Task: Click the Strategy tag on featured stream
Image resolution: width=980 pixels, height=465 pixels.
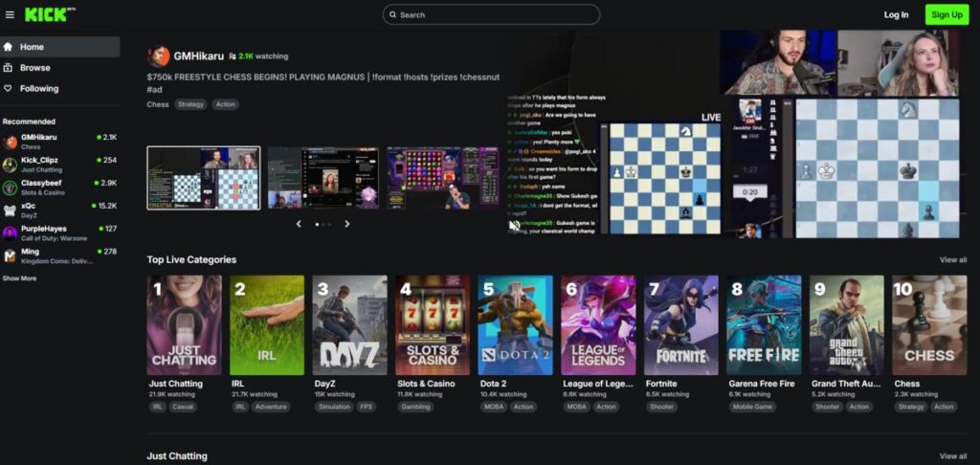Action: tap(190, 104)
